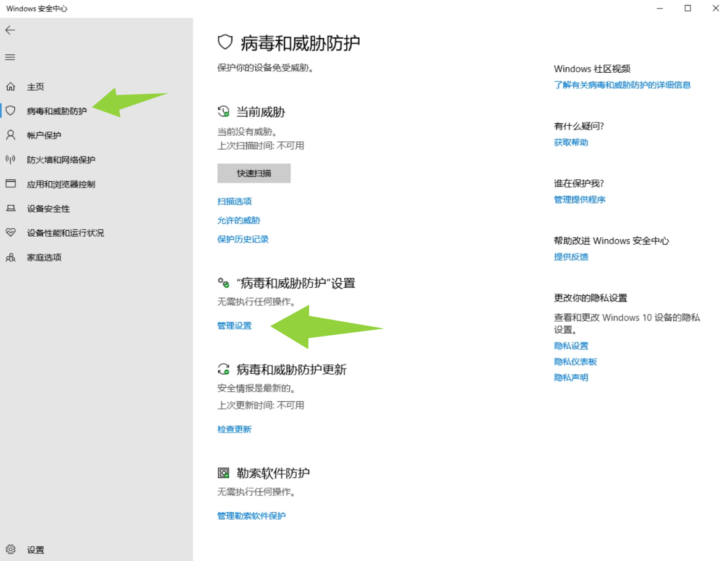This screenshot has height=561, width=728.
Task: Open 家庭选项 in sidebar
Action: pyautogui.click(x=44, y=258)
